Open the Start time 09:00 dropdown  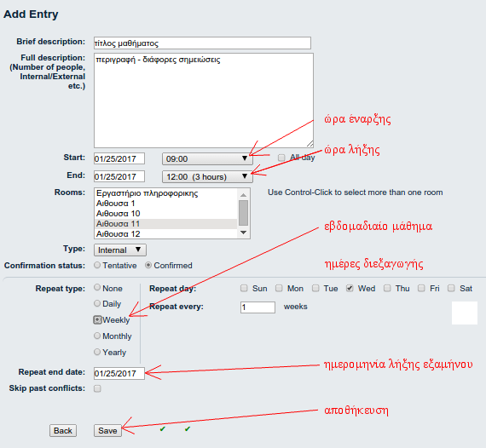pyautogui.click(x=207, y=158)
